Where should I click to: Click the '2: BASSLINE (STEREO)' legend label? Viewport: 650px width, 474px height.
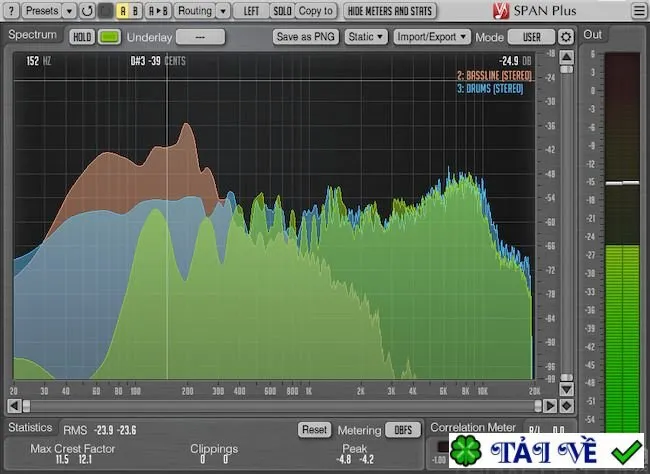point(494,75)
